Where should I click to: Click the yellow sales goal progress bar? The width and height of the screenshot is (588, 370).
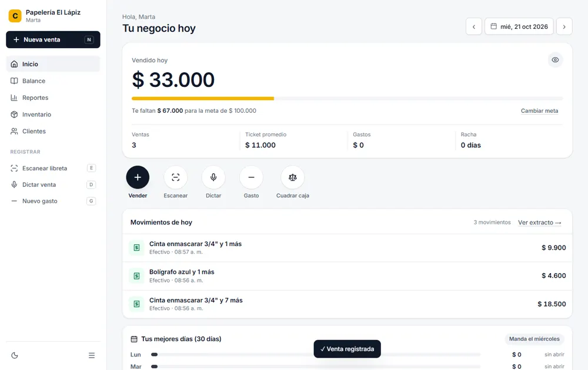203,99
